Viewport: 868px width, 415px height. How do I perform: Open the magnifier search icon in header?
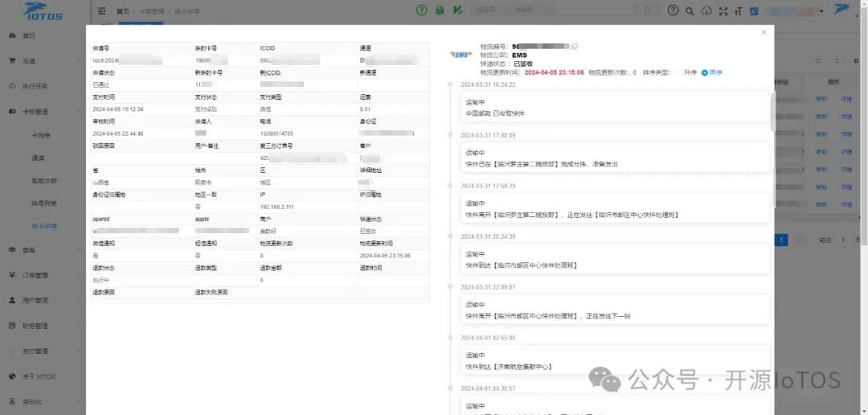(690, 10)
